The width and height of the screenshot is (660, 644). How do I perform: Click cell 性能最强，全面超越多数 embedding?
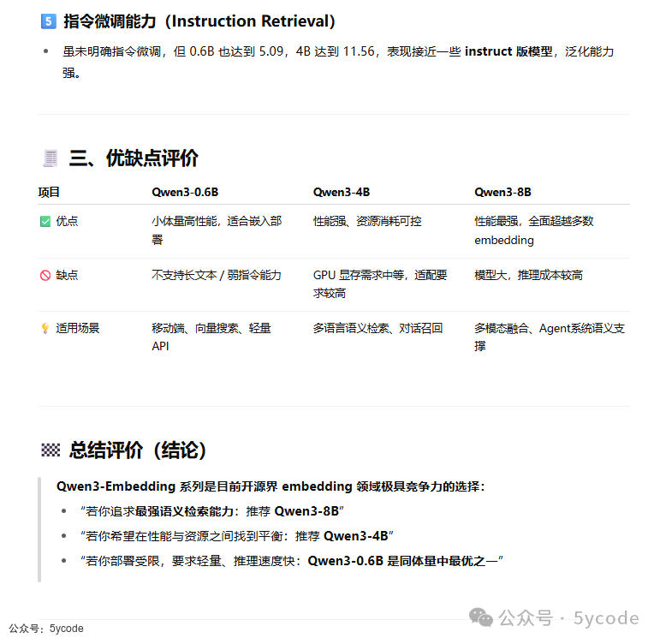[533, 230]
